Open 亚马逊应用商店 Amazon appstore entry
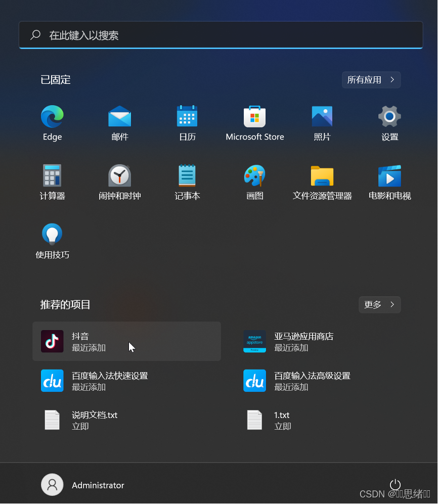Viewport: 438px width, 504px height. 329,341
